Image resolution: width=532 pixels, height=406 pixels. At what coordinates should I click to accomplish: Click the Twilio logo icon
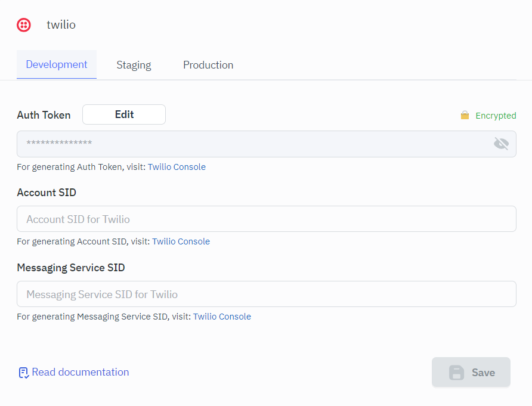click(24, 25)
